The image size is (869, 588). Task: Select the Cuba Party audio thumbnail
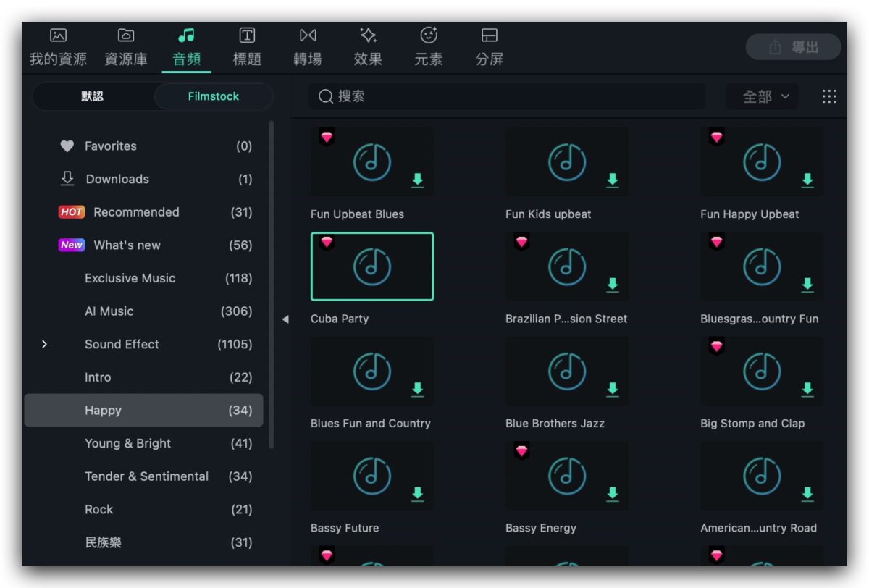[372, 266]
